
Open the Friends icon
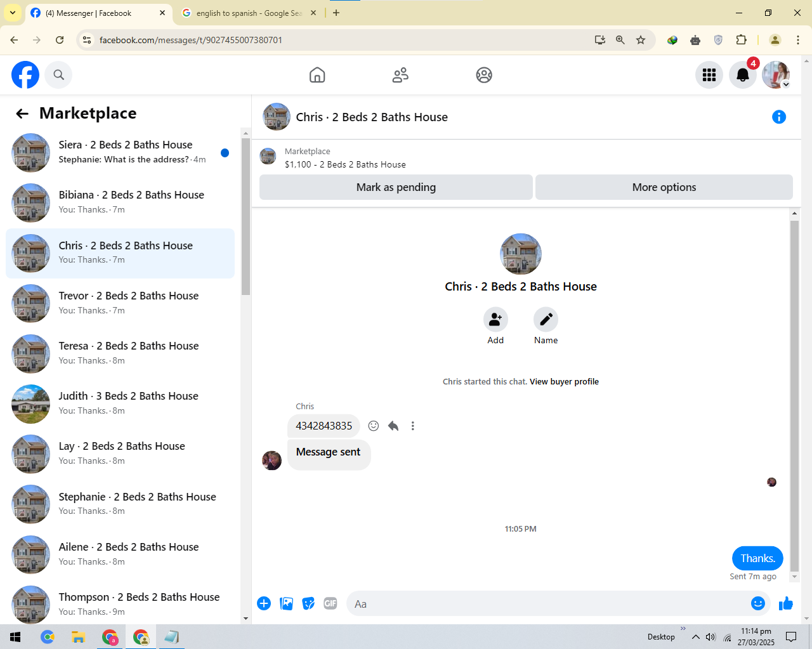click(400, 75)
